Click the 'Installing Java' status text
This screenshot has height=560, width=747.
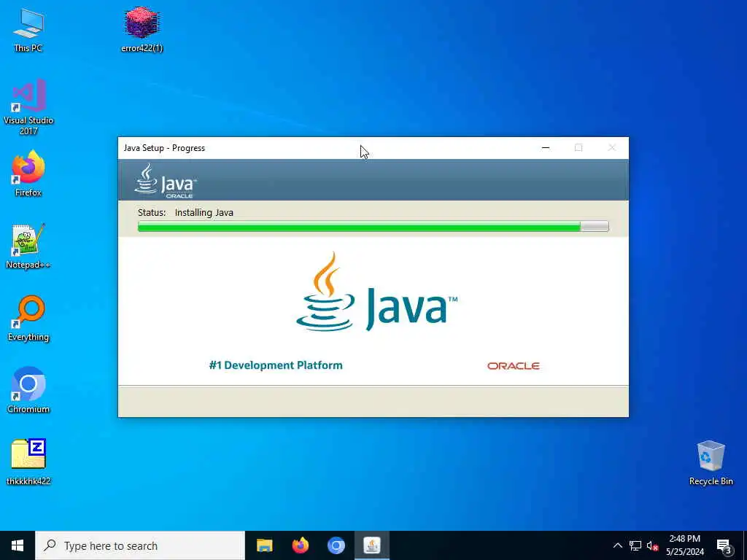tap(204, 213)
